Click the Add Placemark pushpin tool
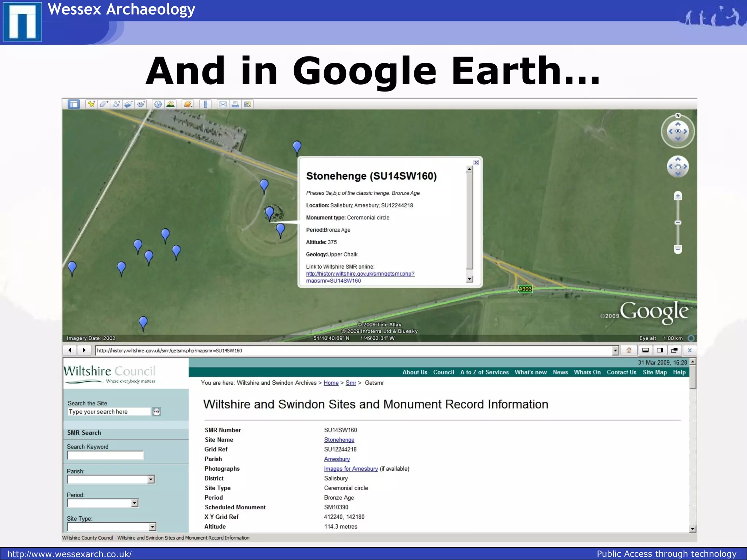This screenshot has height=560, width=747. pyautogui.click(x=91, y=104)
